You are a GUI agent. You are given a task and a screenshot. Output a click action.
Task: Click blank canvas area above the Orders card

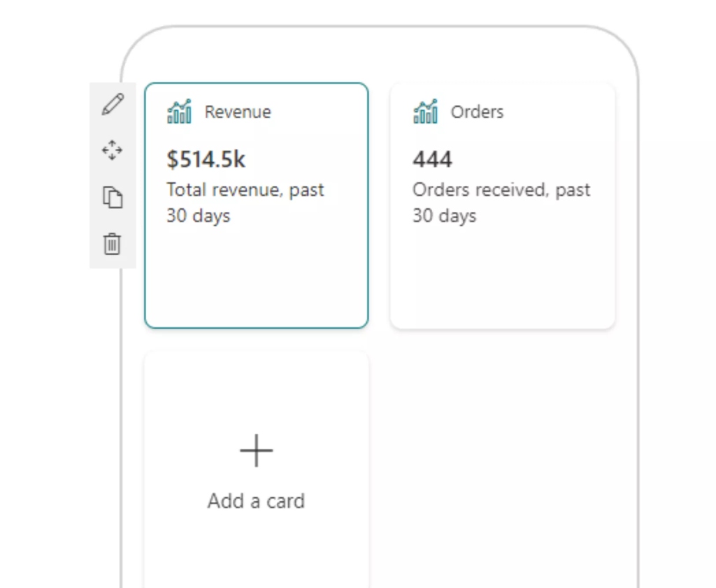tap(502, 55)
